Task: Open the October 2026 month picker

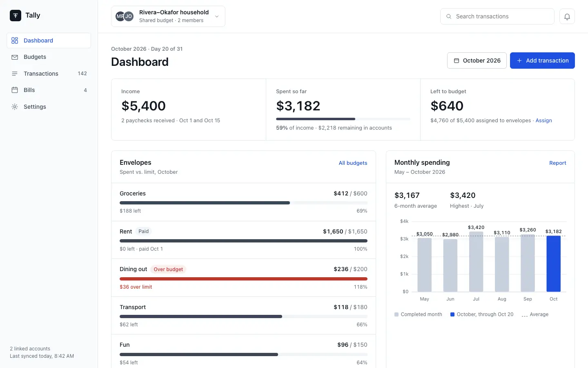Action: [477, 61]
